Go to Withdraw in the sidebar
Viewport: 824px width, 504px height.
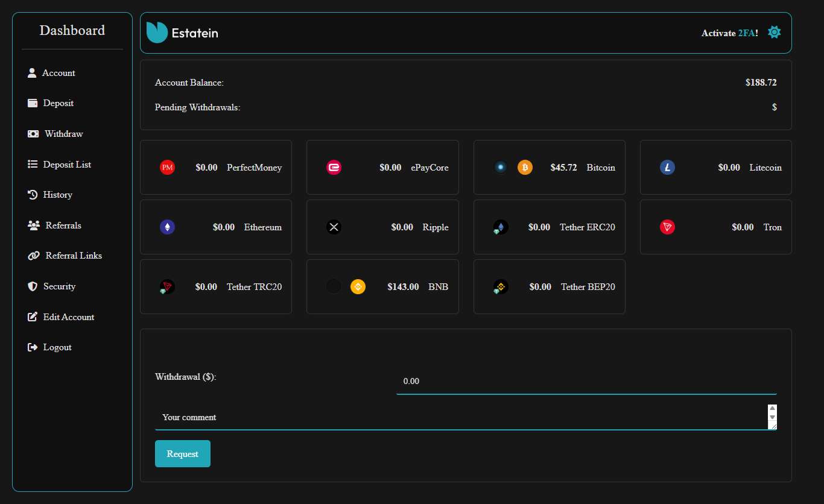click(64, 134)
